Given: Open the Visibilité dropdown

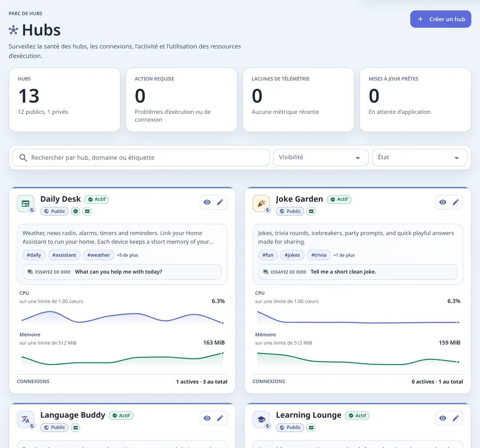Looking at the screenshot, I should [321, 158].
